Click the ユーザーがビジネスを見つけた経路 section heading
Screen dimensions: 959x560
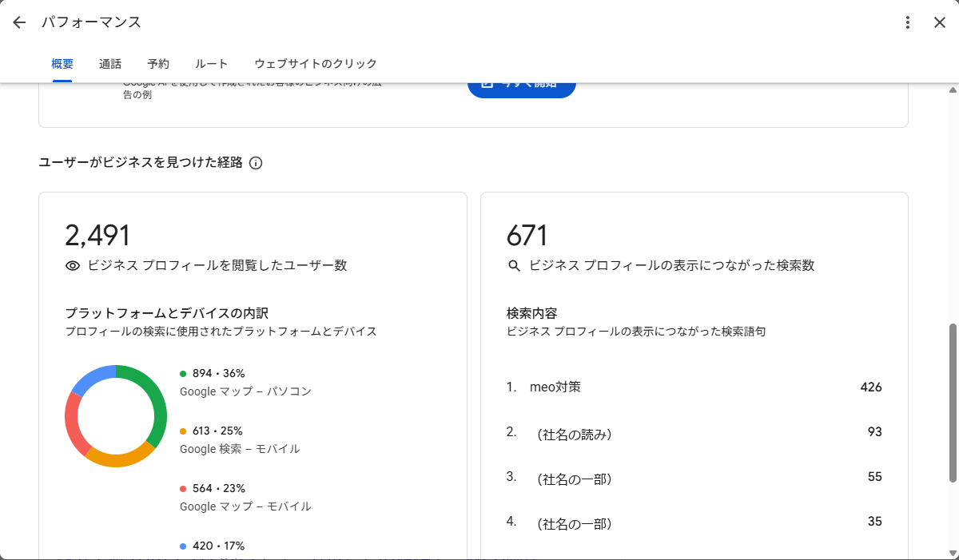point(141,163)
